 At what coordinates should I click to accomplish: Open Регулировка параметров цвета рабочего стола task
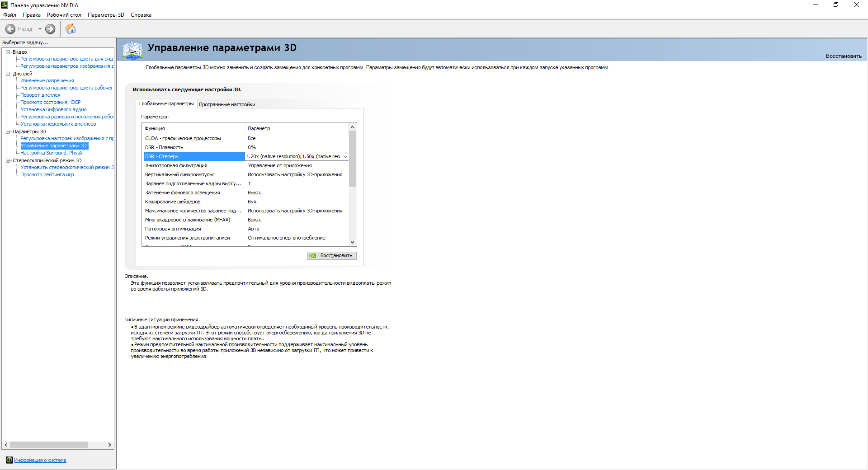pyautogui.click(x=66, y=88)
